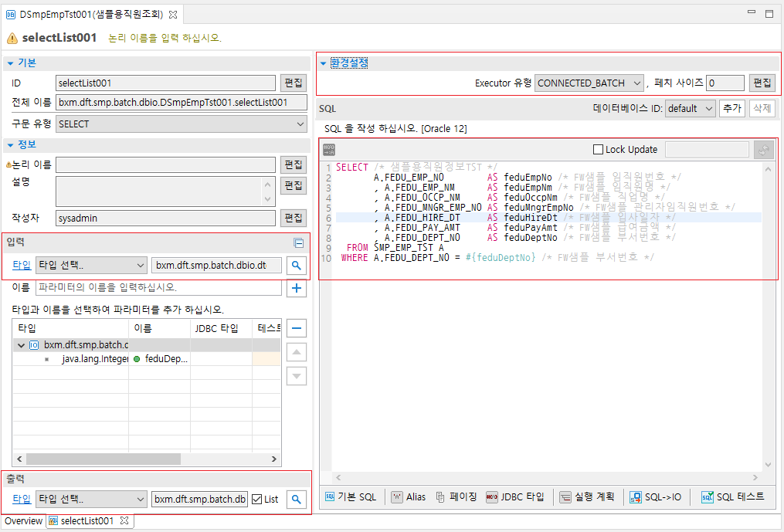Collapse the 환경설정 section
The width and height of the screenshot is (784, 532).
click(323, 63)
